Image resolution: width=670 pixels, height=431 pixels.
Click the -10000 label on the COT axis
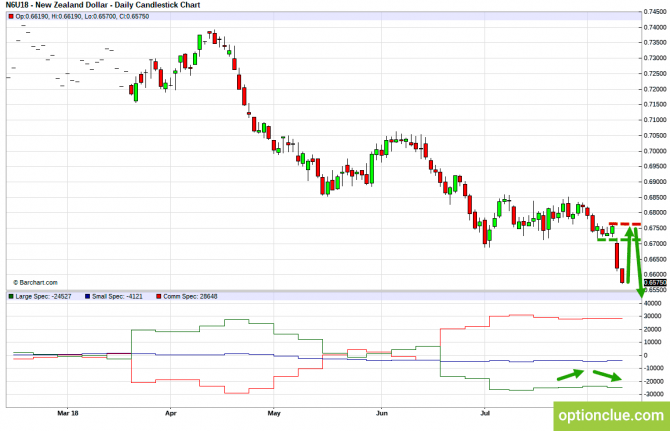tap(653, 368)
